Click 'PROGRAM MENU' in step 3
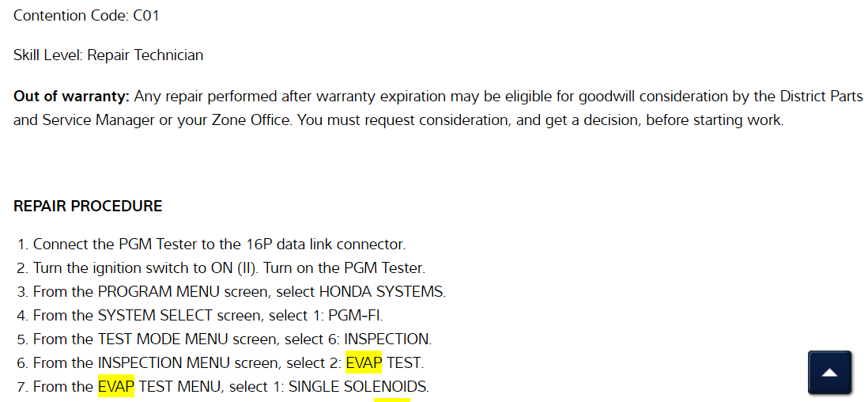Viewport: 868px width, 402px height. (x=149, y=291)
